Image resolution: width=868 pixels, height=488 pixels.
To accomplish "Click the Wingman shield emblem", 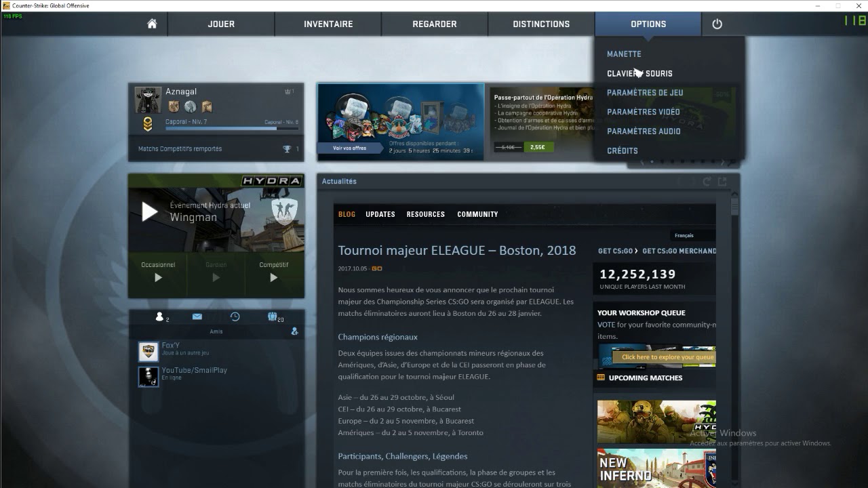I will [x=284, y=211].
